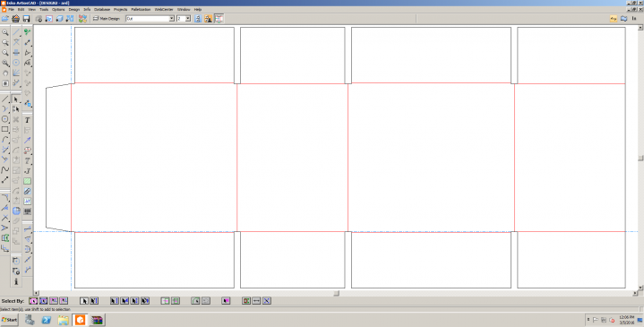Screen dimensions: 644x327
Task: Click the horizontal scrollbar thumb
Action: tap(337, 293)
